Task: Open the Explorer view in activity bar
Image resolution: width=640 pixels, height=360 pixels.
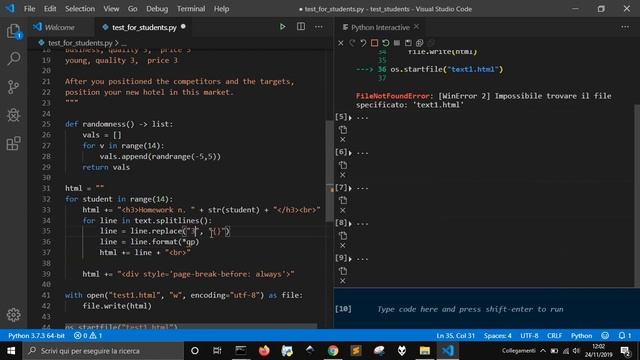Action: point(13,31)
